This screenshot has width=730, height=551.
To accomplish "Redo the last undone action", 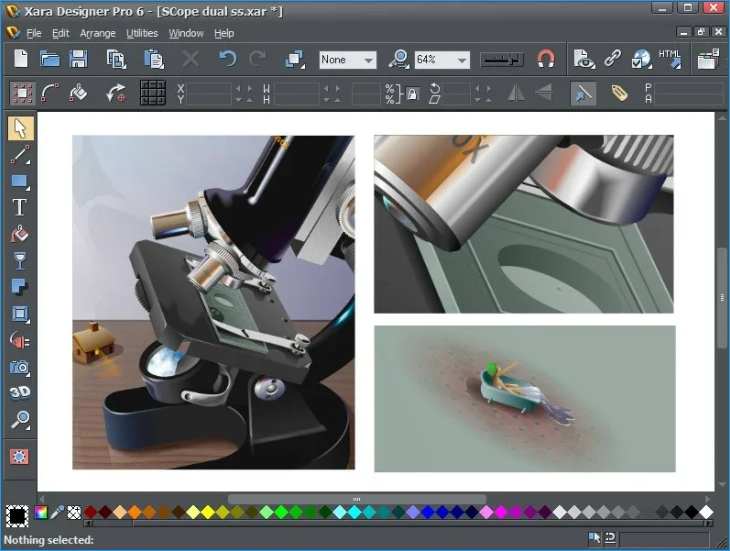I will point(257,59).
